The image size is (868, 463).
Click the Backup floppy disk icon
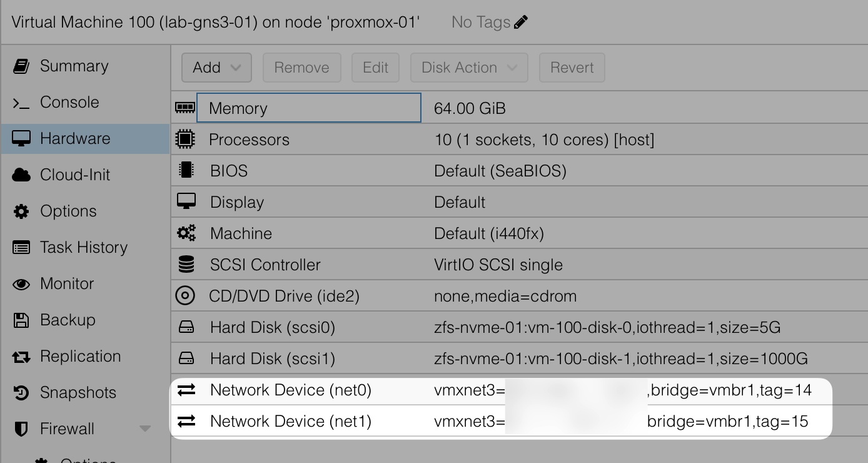pos(21,320)
